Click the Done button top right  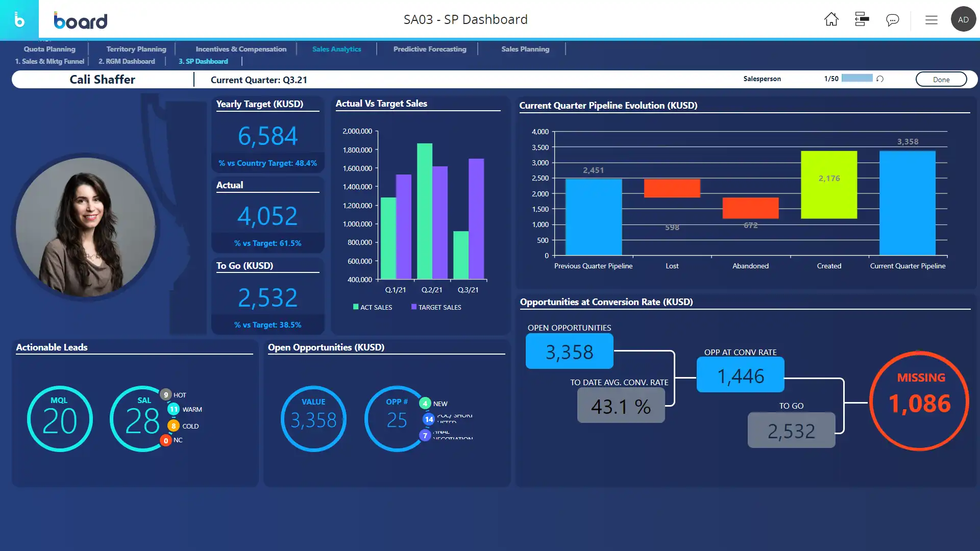point(941,79)
